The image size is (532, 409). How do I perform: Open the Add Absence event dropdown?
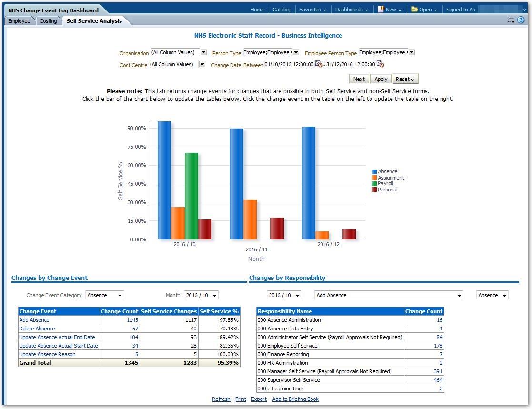[389, 295]
